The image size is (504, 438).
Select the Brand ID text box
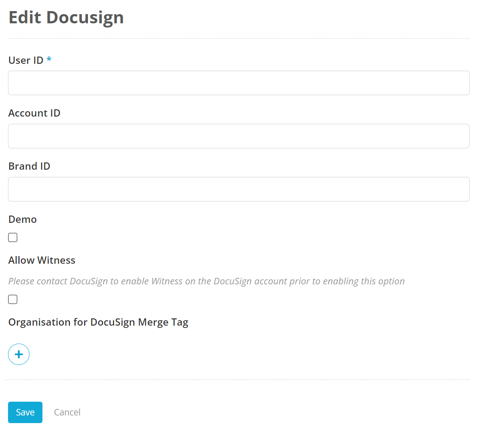tap(239, 189)
